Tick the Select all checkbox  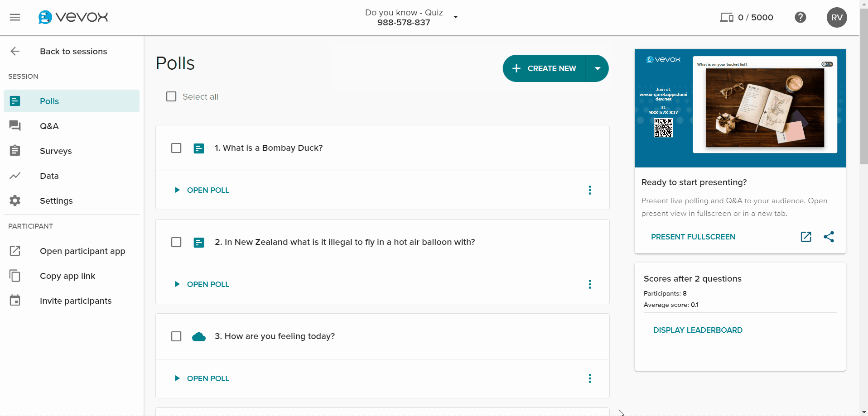coord(171,96)
